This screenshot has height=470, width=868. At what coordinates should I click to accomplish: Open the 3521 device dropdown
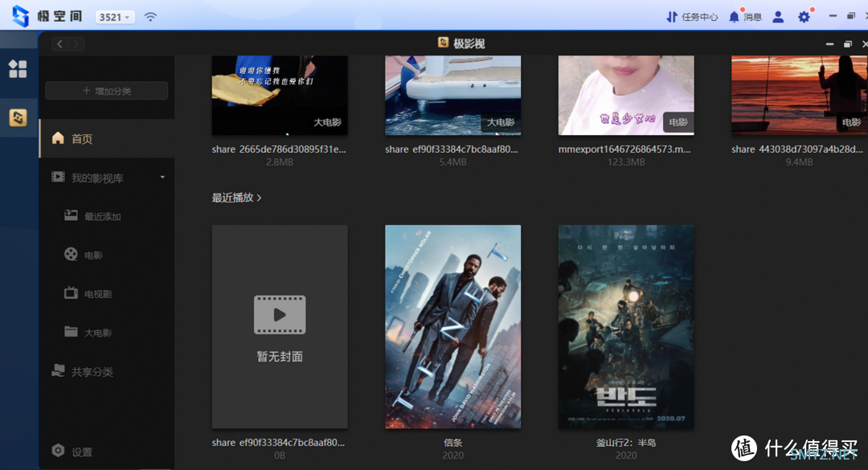tap(115, 17)
